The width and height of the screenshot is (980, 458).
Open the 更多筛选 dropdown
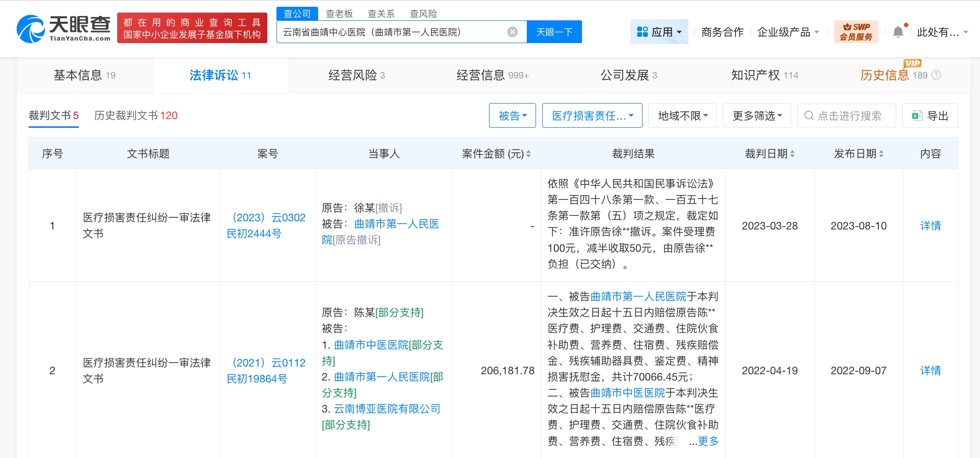[756, 116]
